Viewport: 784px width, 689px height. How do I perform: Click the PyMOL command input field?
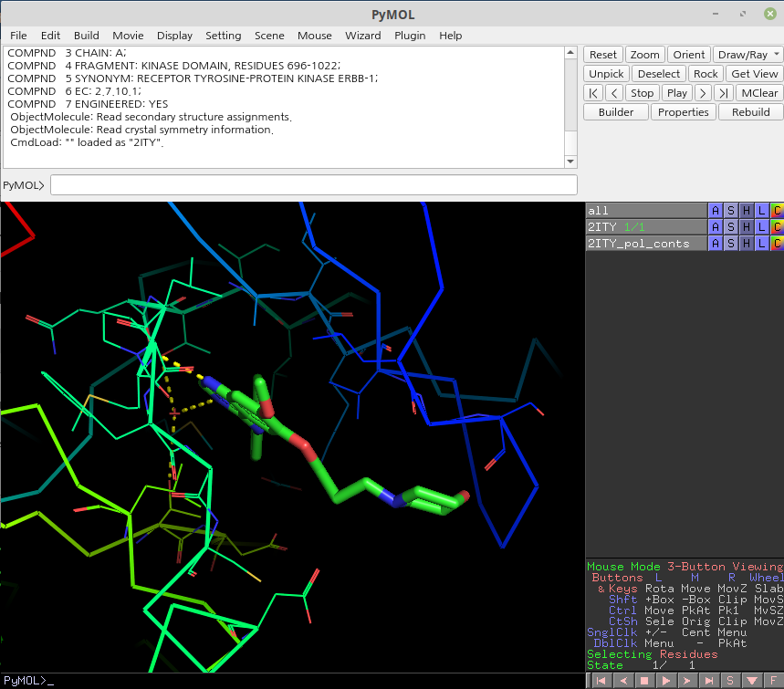[313, 184]
